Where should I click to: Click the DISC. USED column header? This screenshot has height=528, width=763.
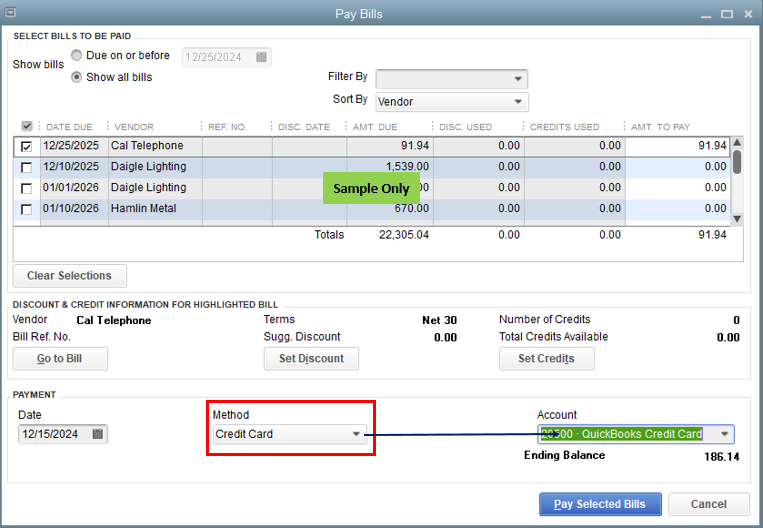(x=465, y=127)
